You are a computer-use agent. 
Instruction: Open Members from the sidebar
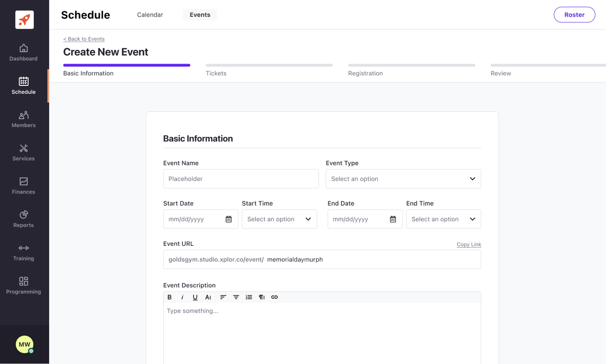24,119
